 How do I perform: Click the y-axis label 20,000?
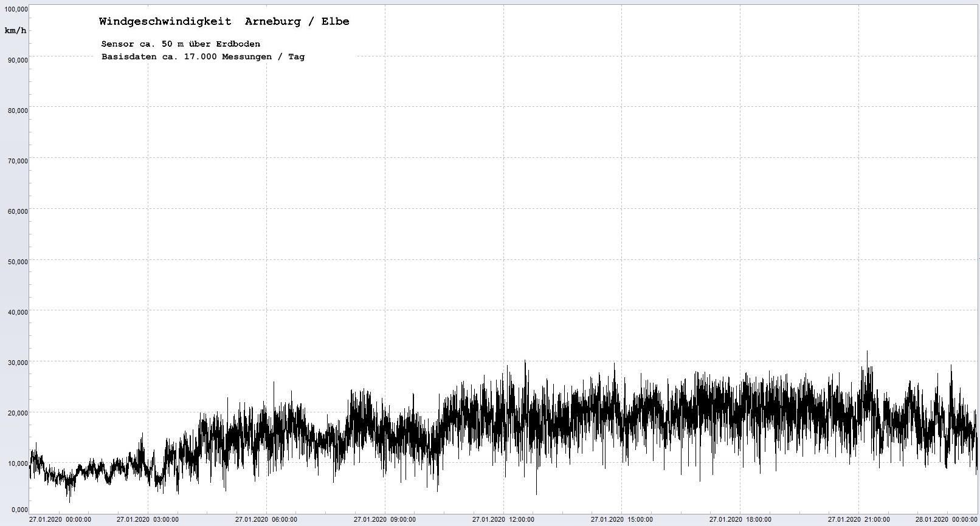[x=18, y=413]
